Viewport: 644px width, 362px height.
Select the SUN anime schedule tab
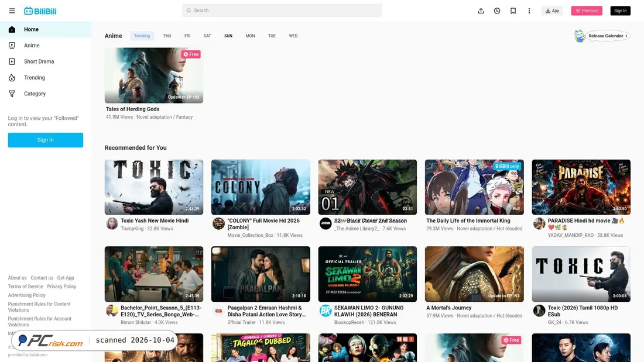click(228, 36)
